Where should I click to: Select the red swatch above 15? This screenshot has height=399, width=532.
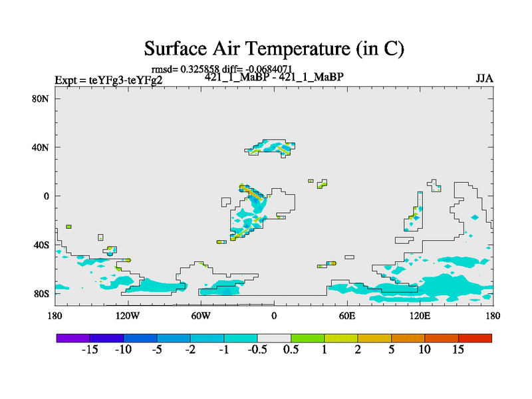[475, 338]
